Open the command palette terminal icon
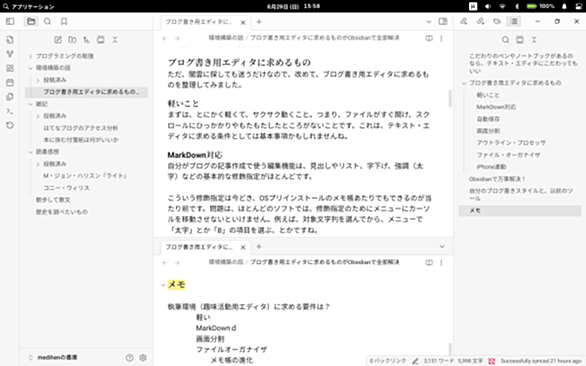 click(10, 111)
